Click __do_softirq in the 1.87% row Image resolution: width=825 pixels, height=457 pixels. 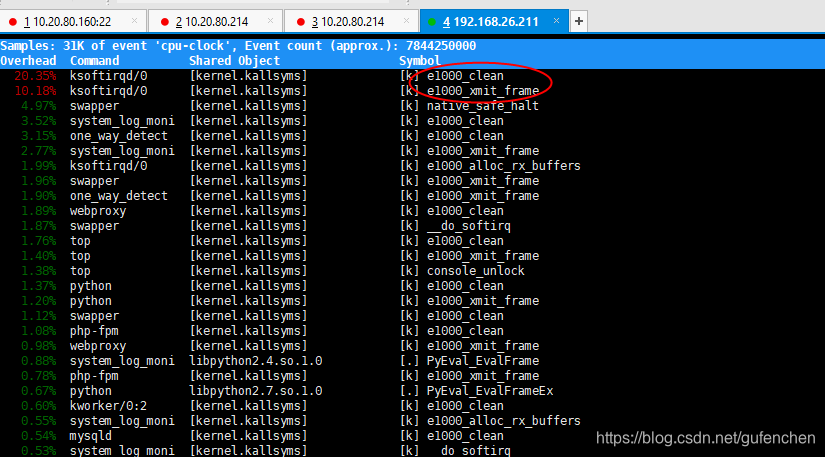point(468,226)
